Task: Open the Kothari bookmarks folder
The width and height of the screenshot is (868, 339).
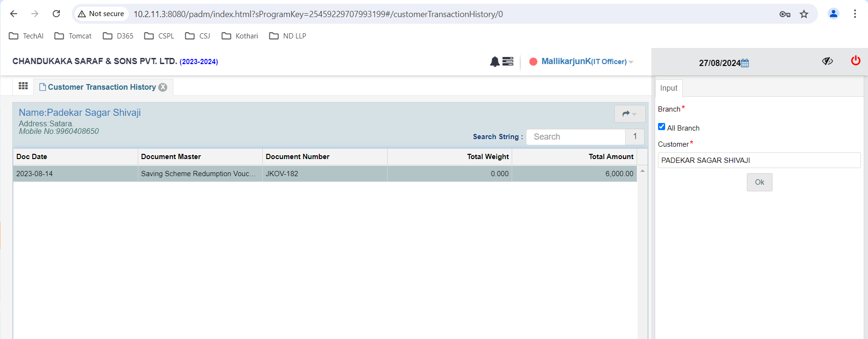Action: (240, 36)
